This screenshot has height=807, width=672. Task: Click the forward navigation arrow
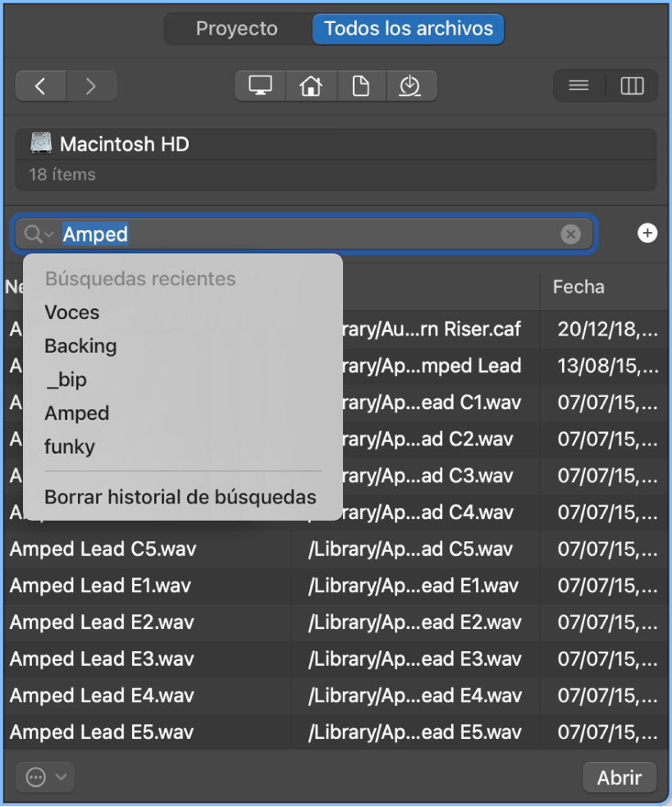click(x=91, y=86)
